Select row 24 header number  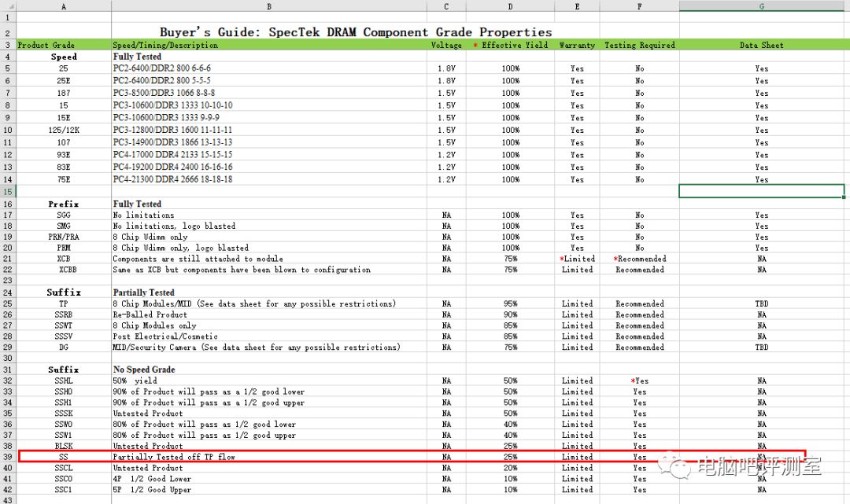click(8, 292)
